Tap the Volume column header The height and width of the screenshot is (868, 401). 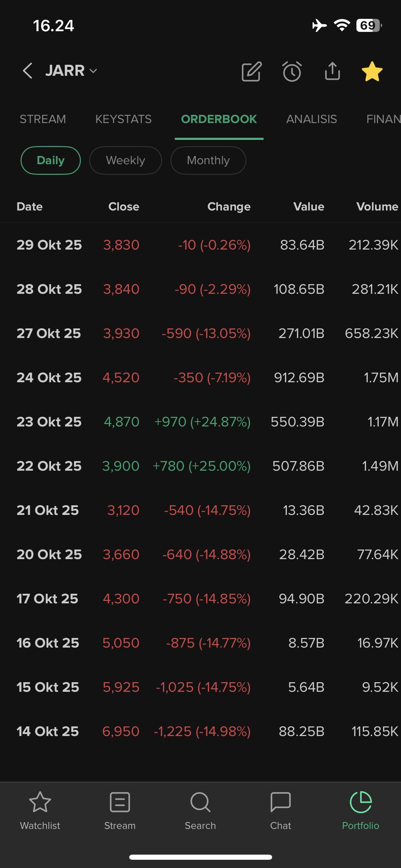377,207
